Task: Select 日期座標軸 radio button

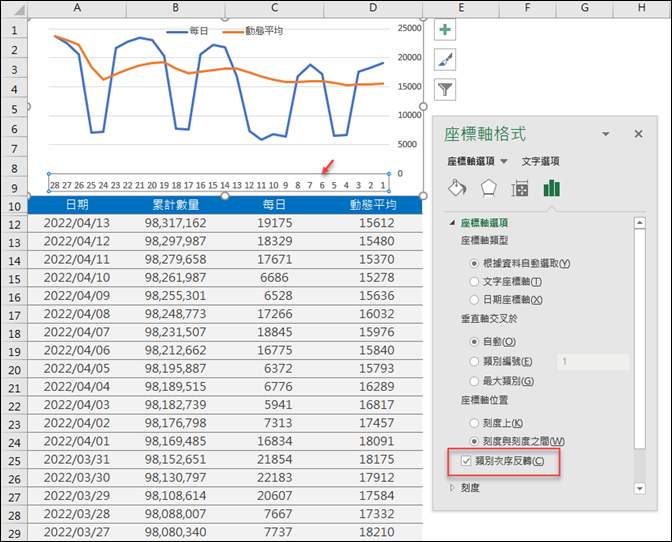Action: tap(474, 300)
